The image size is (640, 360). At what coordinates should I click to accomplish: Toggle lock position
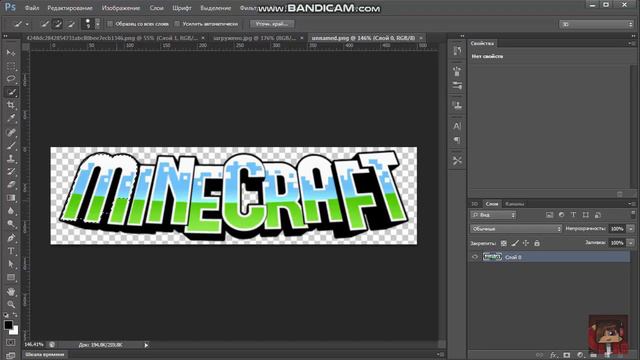coord(526,243)
